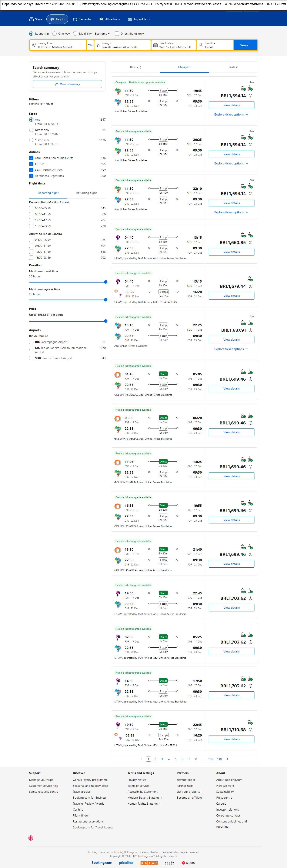Click the Maximum travel time slider handle
The width and height of the screenshot is (287, 868).
106,282
